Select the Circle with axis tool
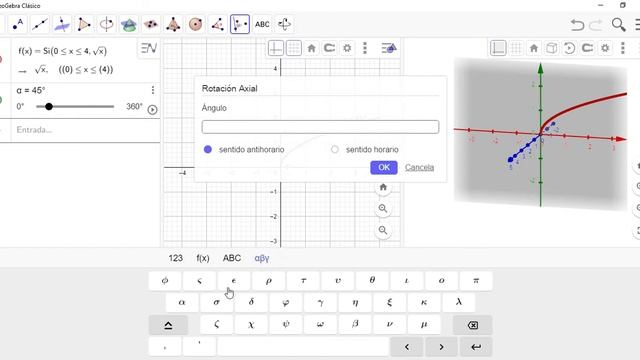This screenshot has width=640, height=360. (x=107, y=24)
